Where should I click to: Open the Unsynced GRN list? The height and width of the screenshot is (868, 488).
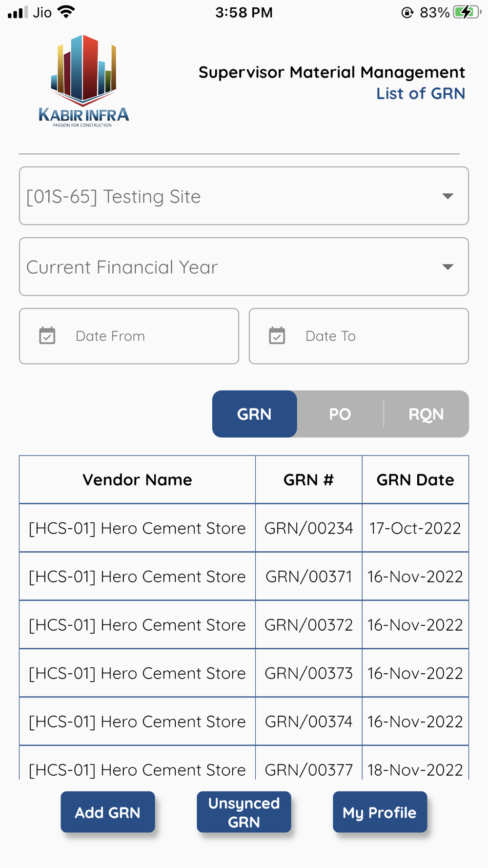(x=244, y=812)
